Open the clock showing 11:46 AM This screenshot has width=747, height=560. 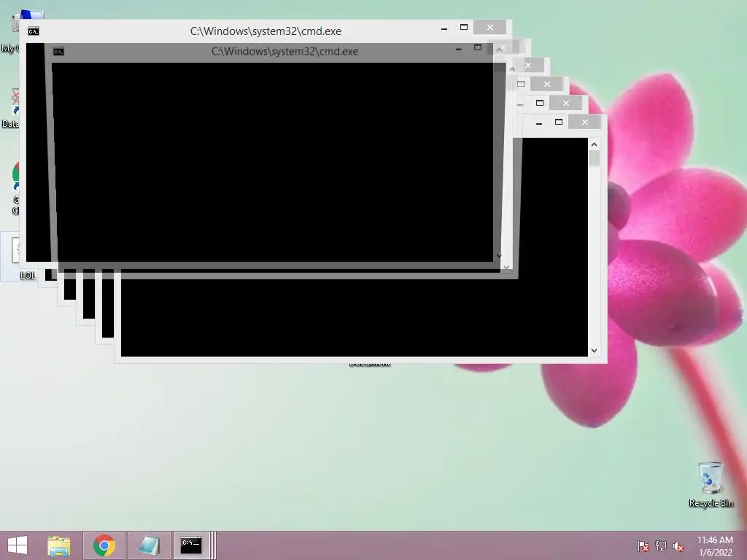[715, 545]
